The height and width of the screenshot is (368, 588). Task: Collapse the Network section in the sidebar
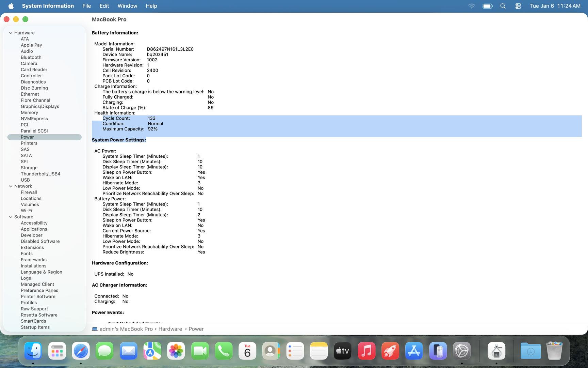click(11, 186)
